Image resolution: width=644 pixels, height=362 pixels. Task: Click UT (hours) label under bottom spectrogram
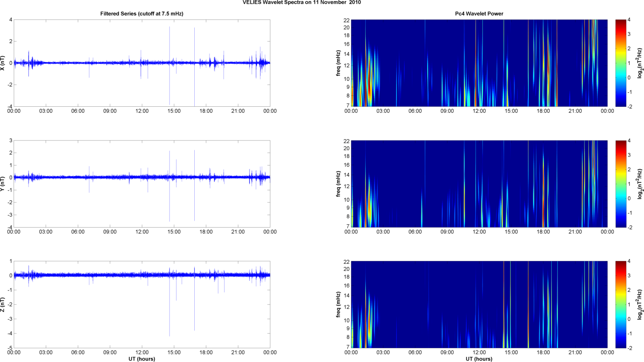coord(479,359)
